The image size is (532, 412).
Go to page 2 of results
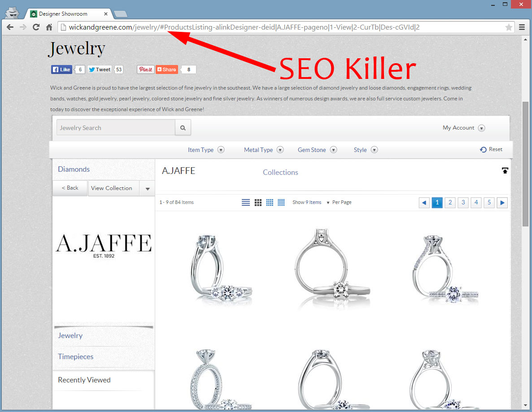tap(450, 203)
